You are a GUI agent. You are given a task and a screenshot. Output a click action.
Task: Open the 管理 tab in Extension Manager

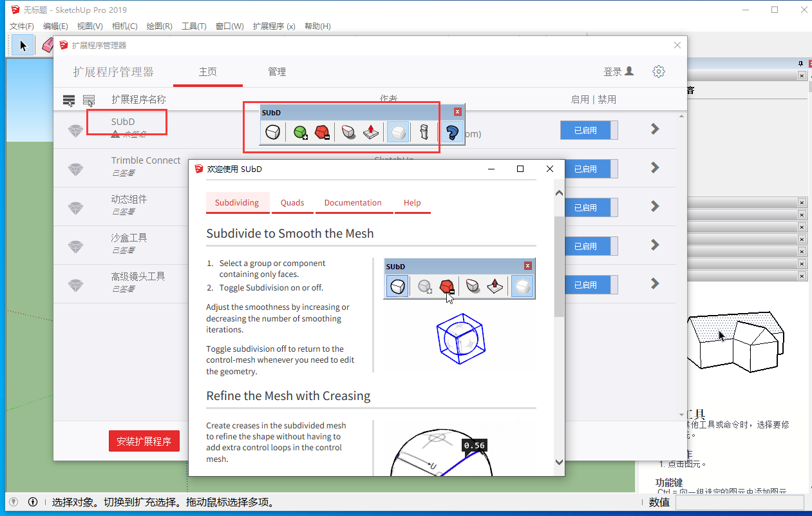tap(277, 72)
